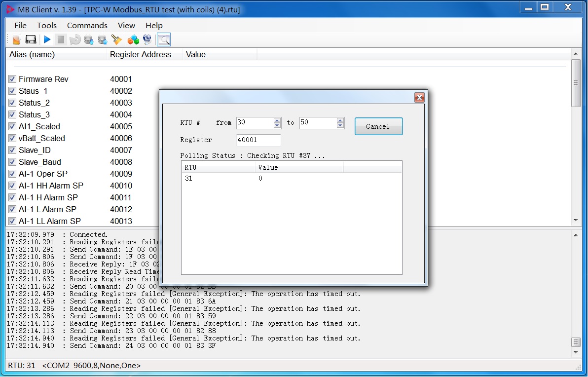Decrease the RTU 'from' value with down arrow

point(277,125)
